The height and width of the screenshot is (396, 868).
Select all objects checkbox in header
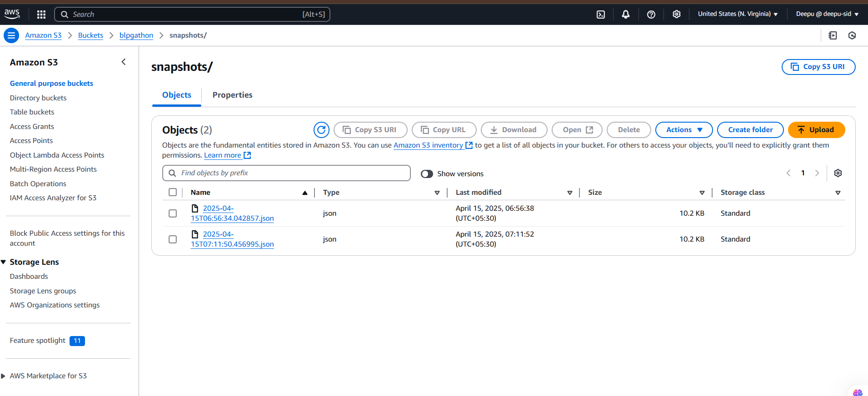pos(173,192)
